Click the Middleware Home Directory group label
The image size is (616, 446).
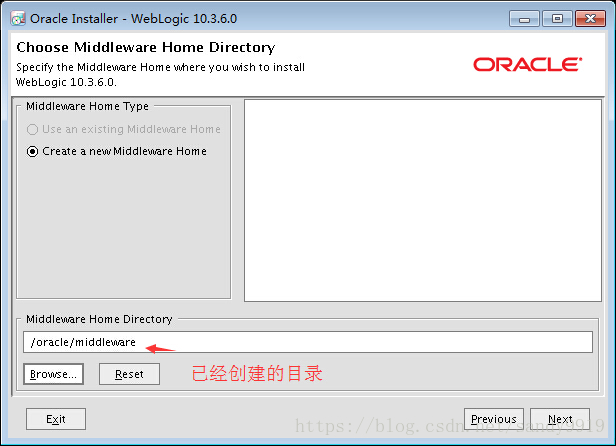[99, 319]
